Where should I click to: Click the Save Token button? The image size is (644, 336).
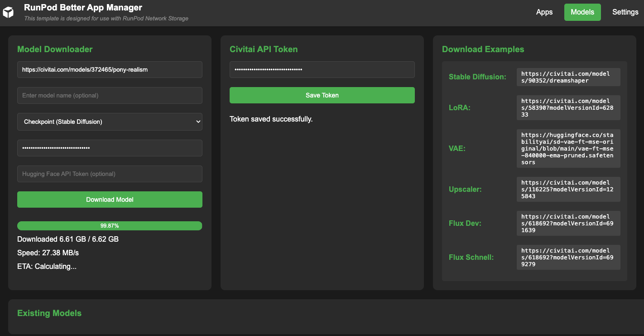322,95
